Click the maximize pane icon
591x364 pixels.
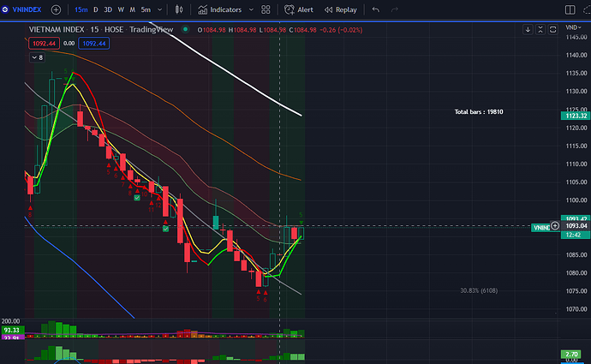[x=552, y=29]
